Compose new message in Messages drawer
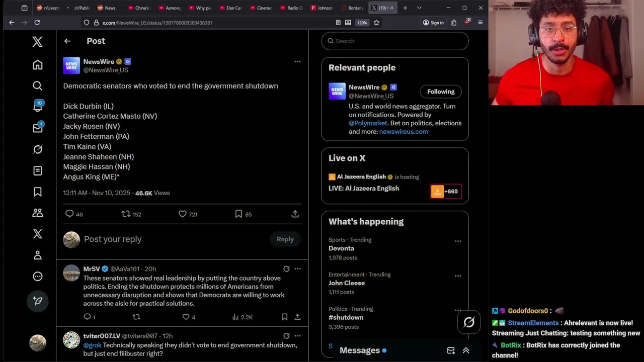This screenshot has height=362, width=644. coord(451,351)
